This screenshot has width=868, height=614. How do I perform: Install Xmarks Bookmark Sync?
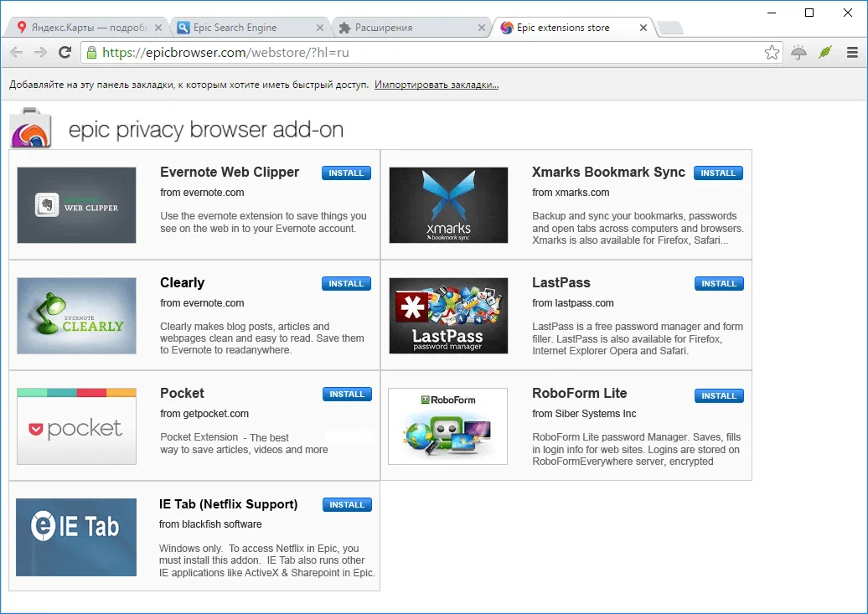click(718, 173)
